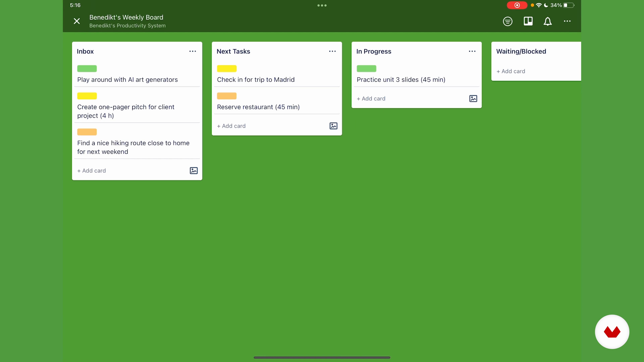The height and width of the screenshot is (362, 644).
Task: Tap workspace name Benedikt's Productivity System
Action: (127, 25)
